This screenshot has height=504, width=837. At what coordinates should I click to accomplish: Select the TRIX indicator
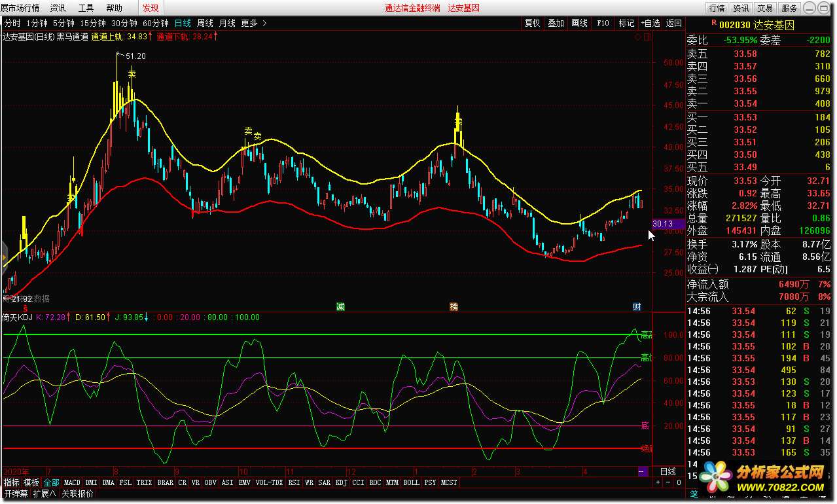click(x=145, y=482)
